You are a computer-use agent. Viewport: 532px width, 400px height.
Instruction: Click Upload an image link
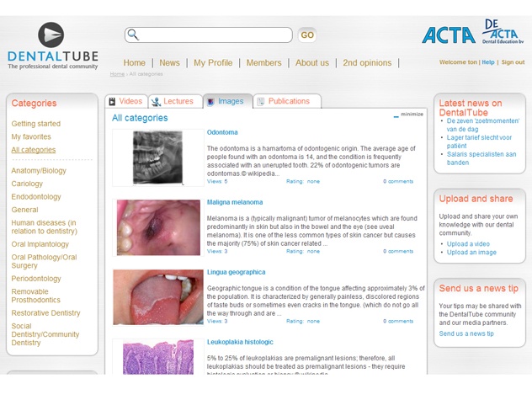click(471, 253)
